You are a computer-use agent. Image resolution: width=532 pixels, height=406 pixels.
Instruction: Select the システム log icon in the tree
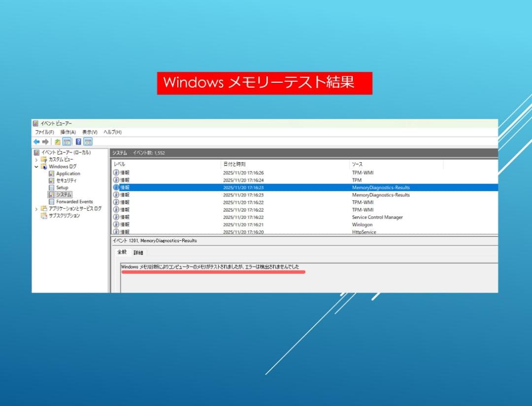point(52,194)
